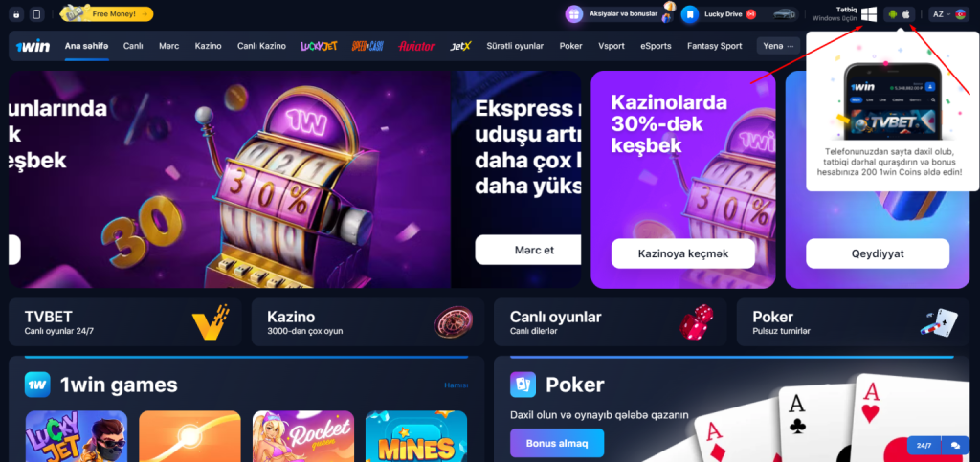Open the LuckyJet game logo link
This screenshot has width=980, height=462.
click(319, 46)
